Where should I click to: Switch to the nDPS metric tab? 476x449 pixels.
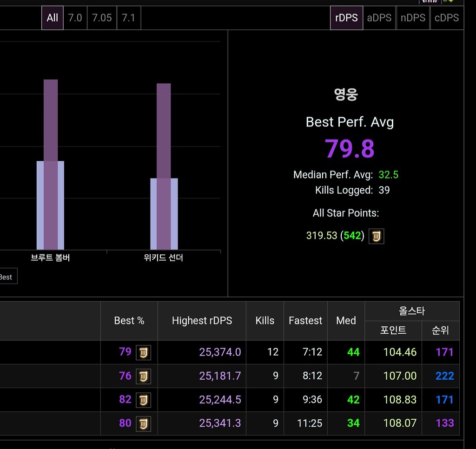pos(413,18)
